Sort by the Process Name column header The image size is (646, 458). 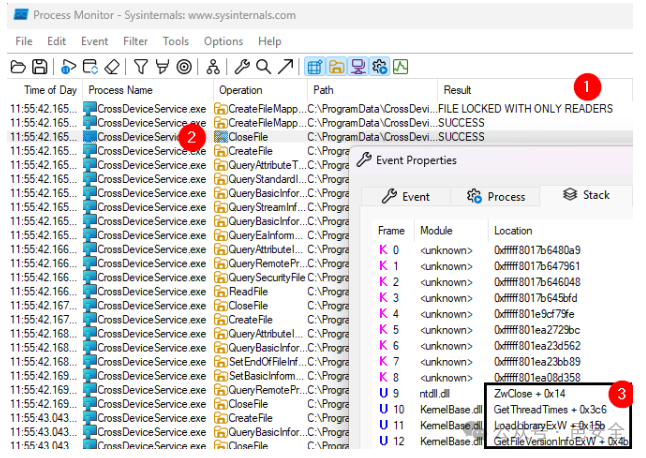(148, 90)
